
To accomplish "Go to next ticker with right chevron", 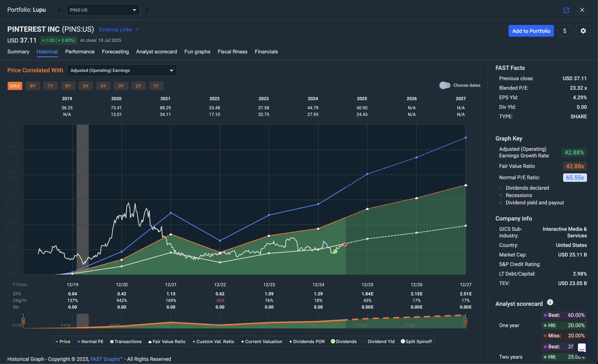I will (147, 10).
